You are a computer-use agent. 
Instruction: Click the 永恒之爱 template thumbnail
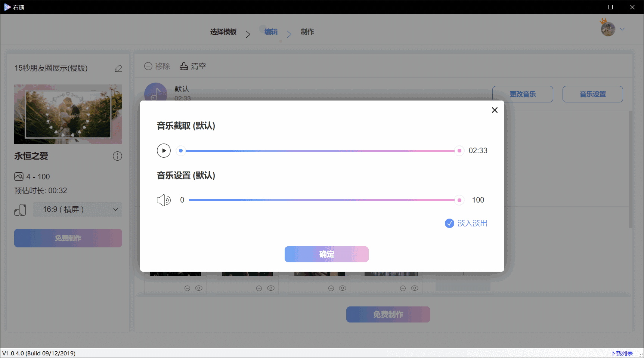[x=68, y=114]
